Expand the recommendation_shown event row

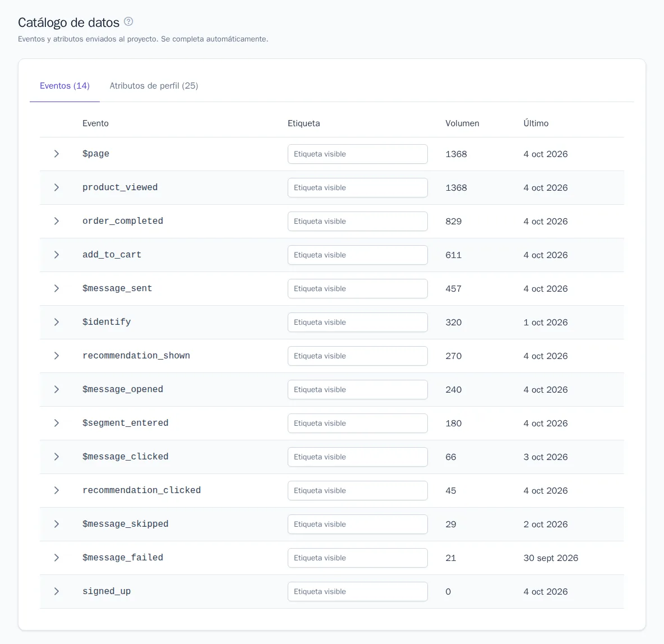(56, 356)
